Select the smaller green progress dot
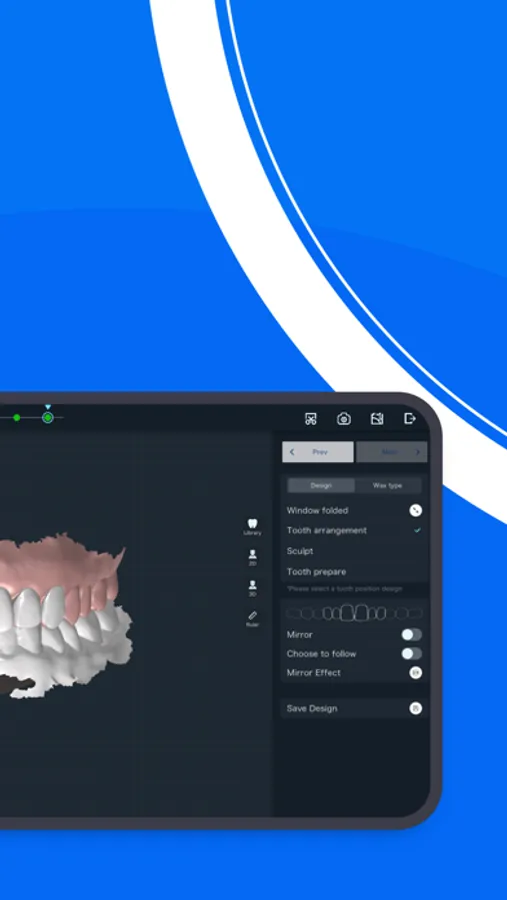 point(17,418)
